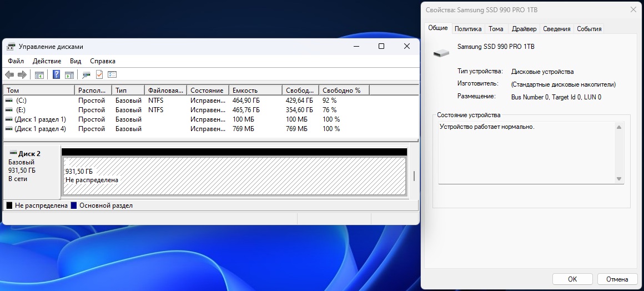Sort by the Файловая... column header
Viewport: 644px width, 291px height.
pos(166,90)
